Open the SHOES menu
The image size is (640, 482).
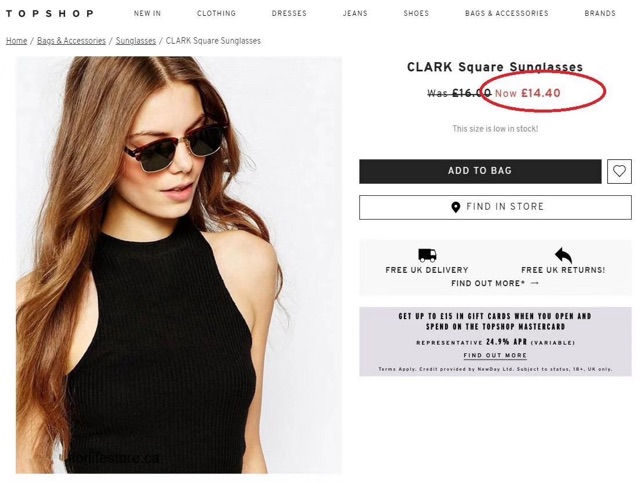click(x=416, y=14)
